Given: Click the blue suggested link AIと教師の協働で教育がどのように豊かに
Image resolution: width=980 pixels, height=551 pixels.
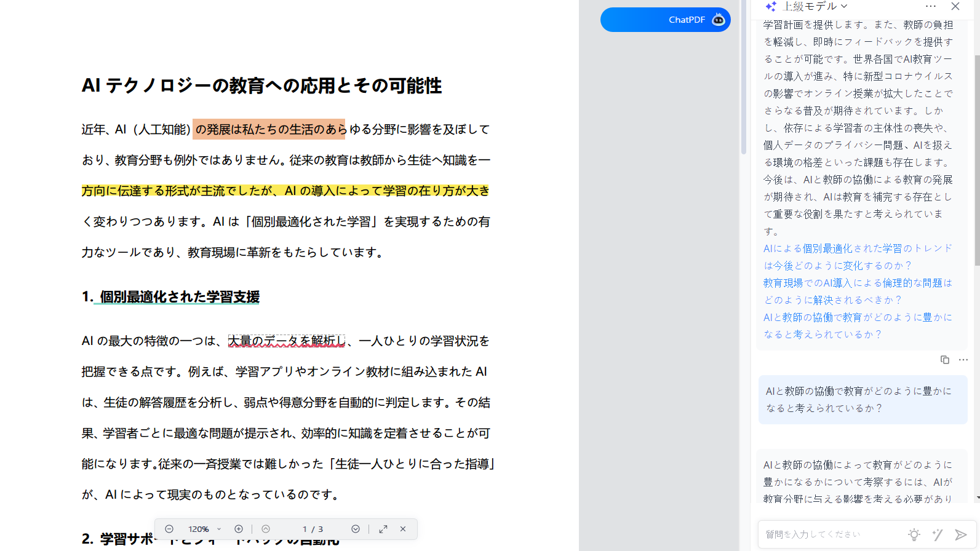Looking at the screenshot, I should 858,326.
